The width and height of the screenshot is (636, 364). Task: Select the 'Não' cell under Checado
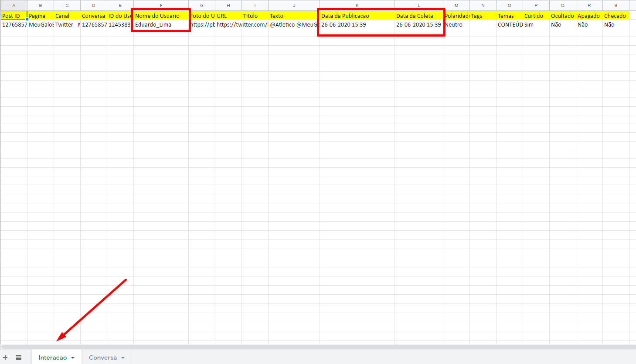pyautogui.click(x=616, y=24)
